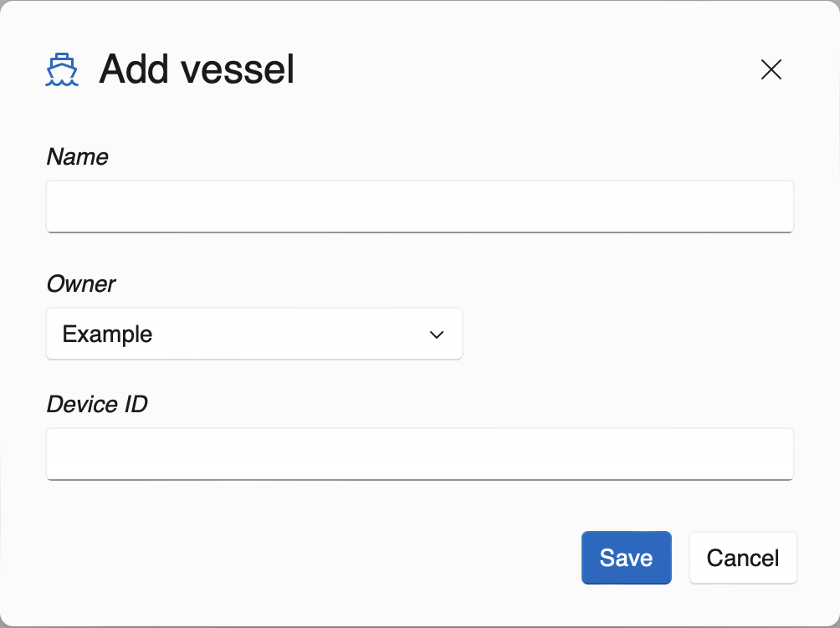Dismiss the dialog using the X icon

pos(771,69)
